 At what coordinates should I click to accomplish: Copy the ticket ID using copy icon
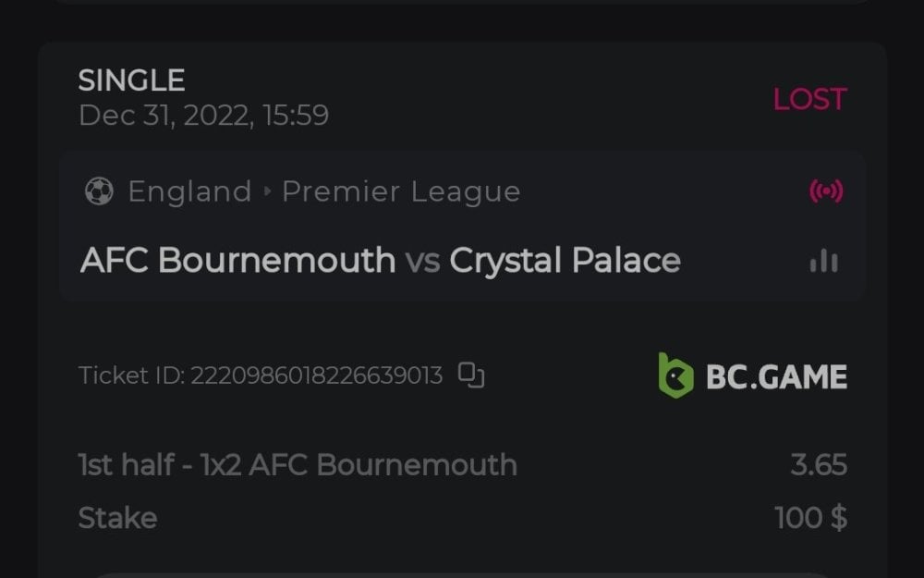tap(471, 375)
